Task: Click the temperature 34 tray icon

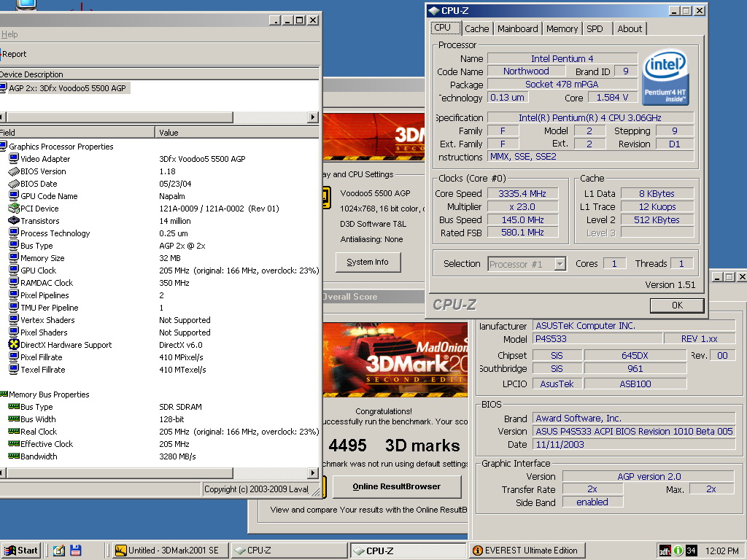Action: tap(691, 551)
